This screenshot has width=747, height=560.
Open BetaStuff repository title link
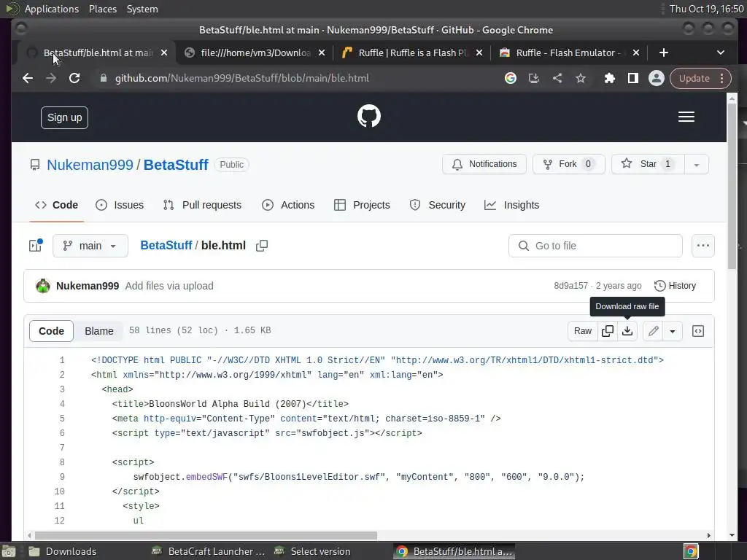[176, 165]
